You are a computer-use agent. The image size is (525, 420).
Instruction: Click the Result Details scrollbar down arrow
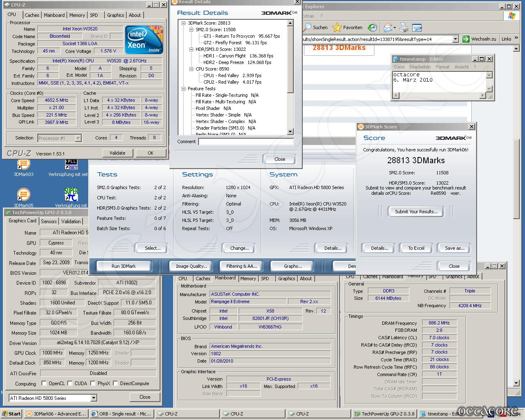pyautogui.click(x=290, y=132)
